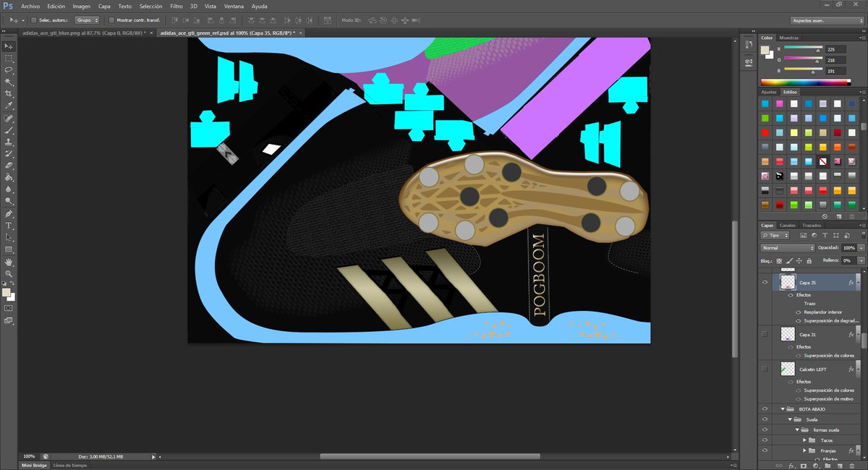
Task: Open the Línea de tiempo panel
Action: pyautogui.click(x=69, y=465)
